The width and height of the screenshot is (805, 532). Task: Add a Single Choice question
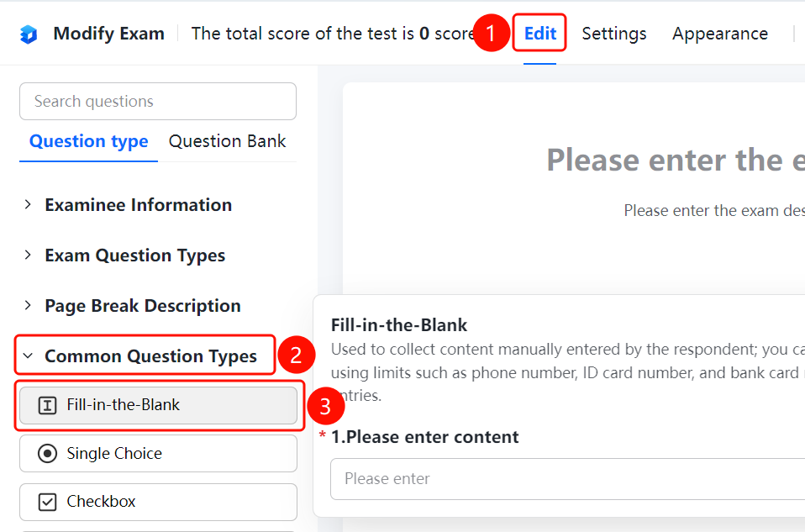[158, 454]
